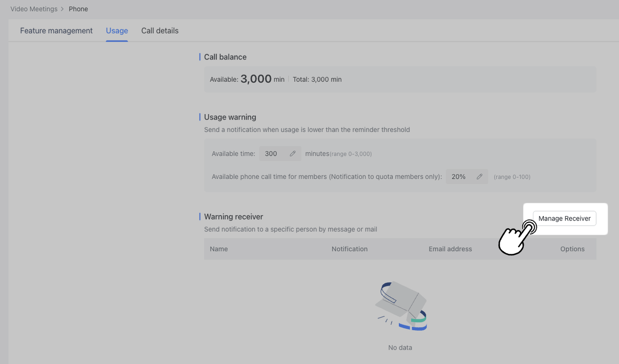
Task: Switch to the Feature management tab
Action: [56, 31]
